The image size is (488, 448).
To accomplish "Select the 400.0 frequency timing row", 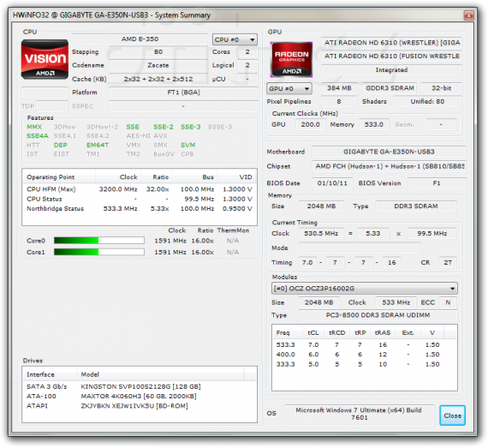I will [364, 355].
